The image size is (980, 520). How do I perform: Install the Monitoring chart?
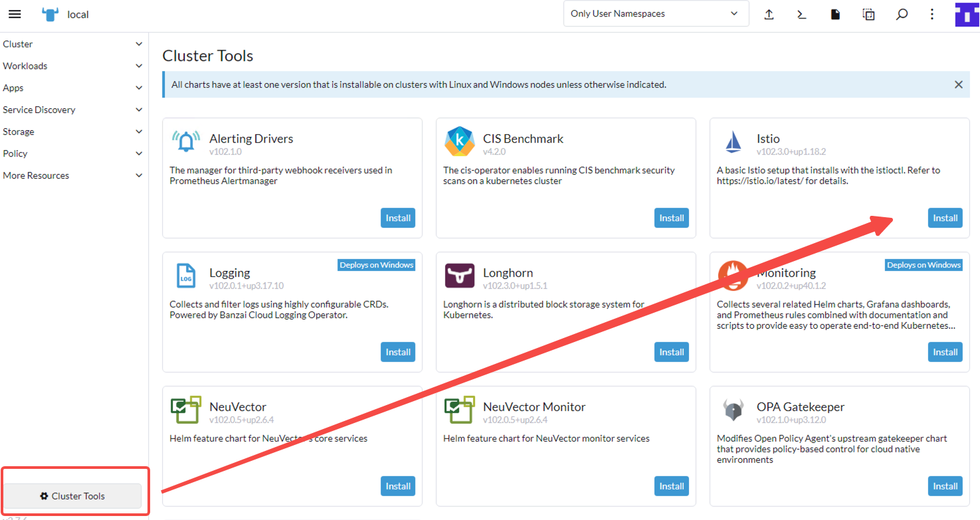pyautogui.click(x=945, y=352)
